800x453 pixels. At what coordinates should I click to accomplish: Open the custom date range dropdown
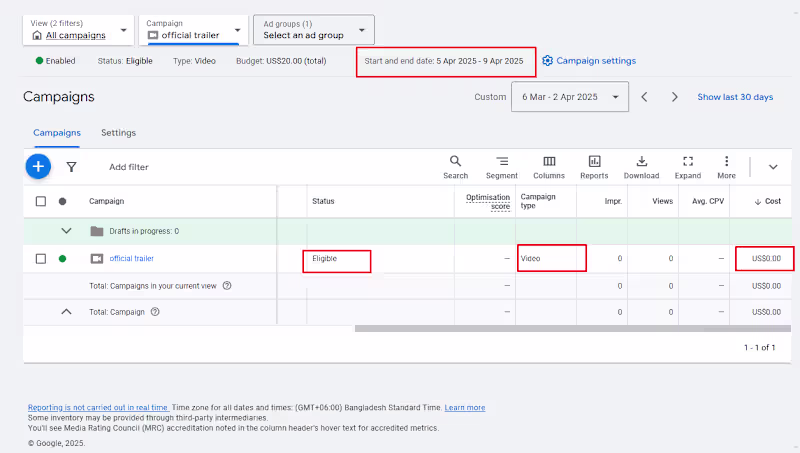coord(569,97)
